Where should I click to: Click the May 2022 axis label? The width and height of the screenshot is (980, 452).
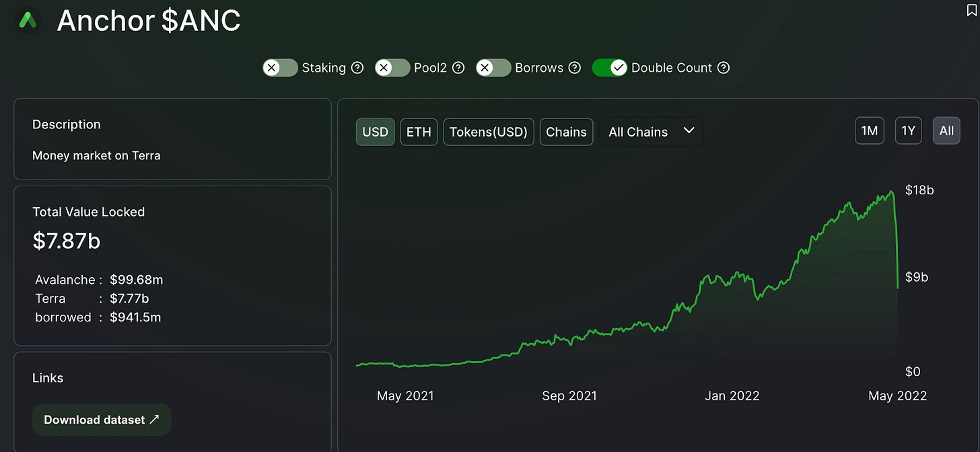[x=898, y=396]
